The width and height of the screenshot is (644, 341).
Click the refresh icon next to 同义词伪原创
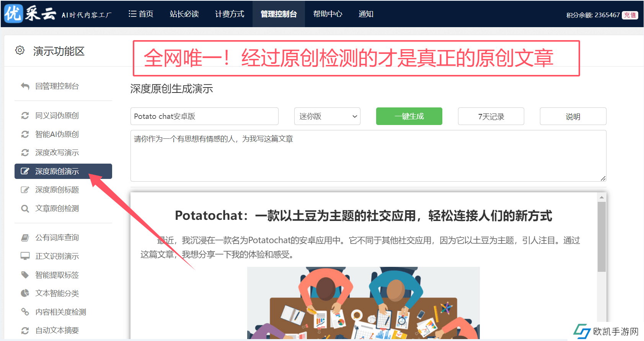[25, 115]
